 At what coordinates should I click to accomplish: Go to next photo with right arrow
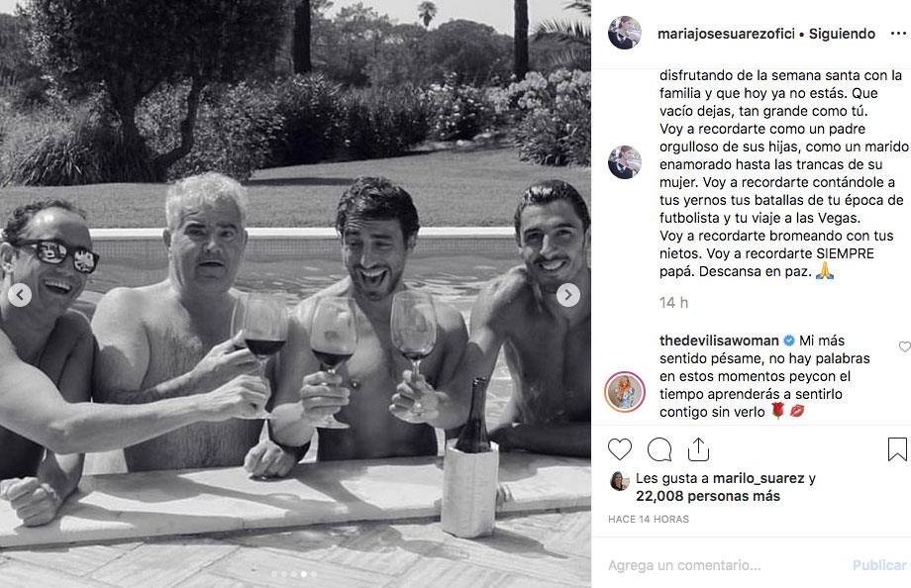[x=567, y=295]
